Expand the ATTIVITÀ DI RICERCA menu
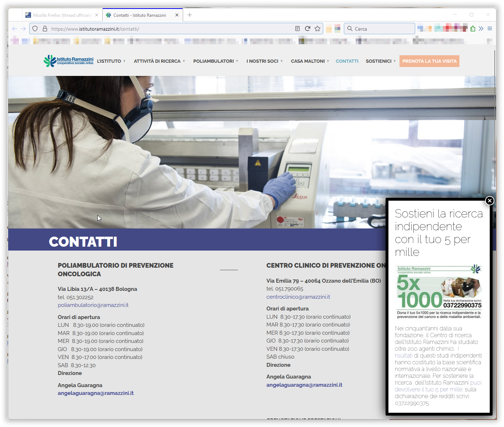The image size is (504, 427). point(159,61)
